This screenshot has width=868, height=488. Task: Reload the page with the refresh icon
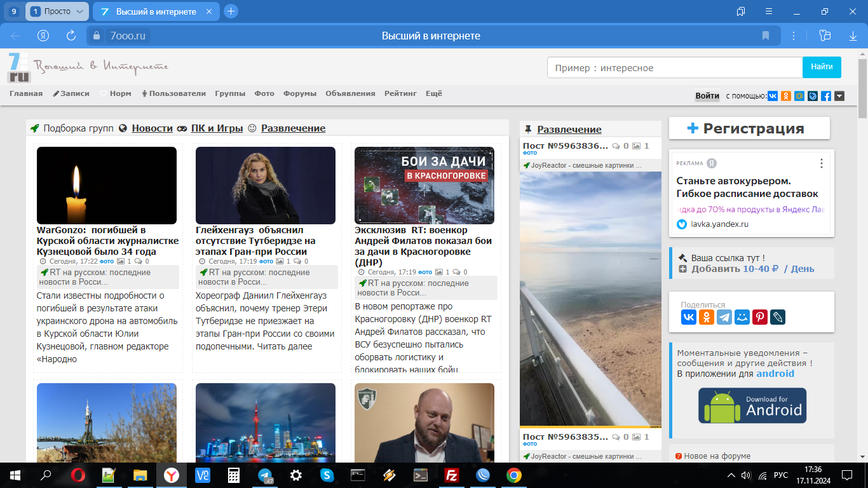tap(71, 36)
